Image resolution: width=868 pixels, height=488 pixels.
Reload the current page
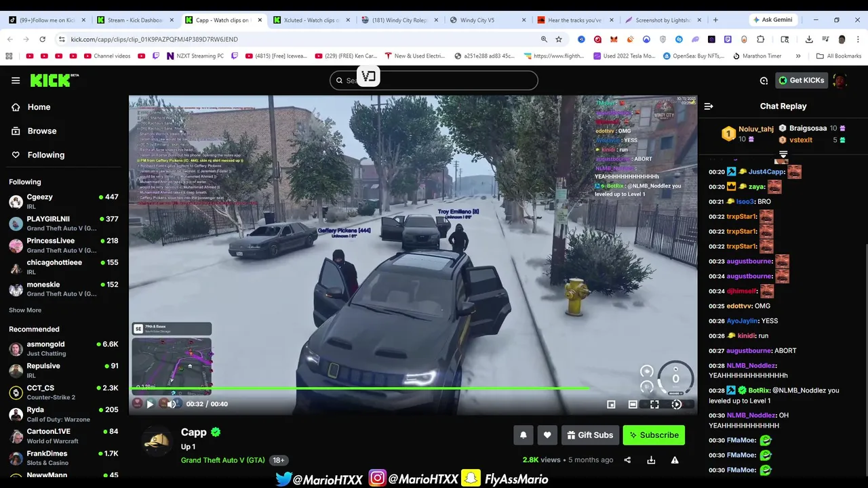[42, 39]
